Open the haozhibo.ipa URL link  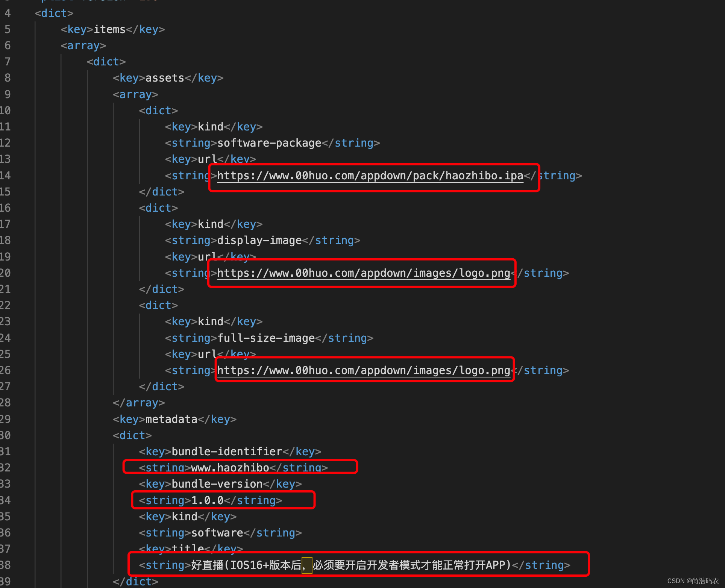point(370,176)
